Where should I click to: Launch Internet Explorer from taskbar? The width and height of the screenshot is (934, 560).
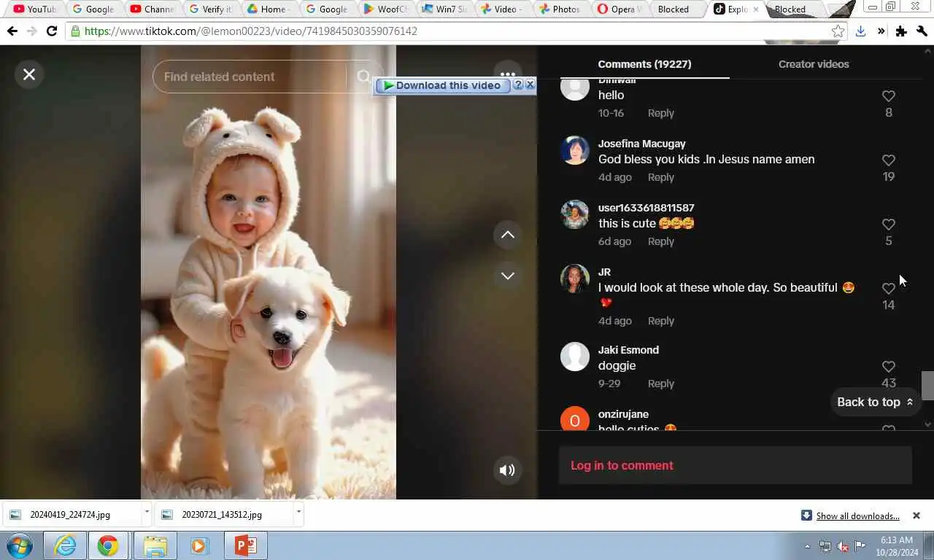[x=65, y=545]
